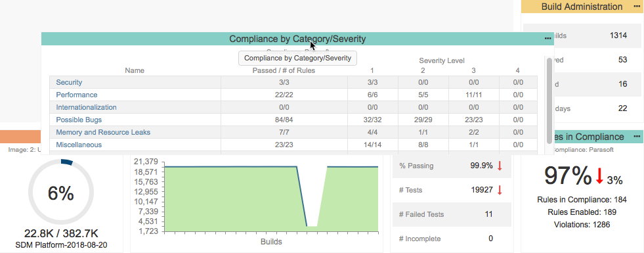Click the # Failed Tests row
This screenshot has width=644, height=253.
coord(452,214)
